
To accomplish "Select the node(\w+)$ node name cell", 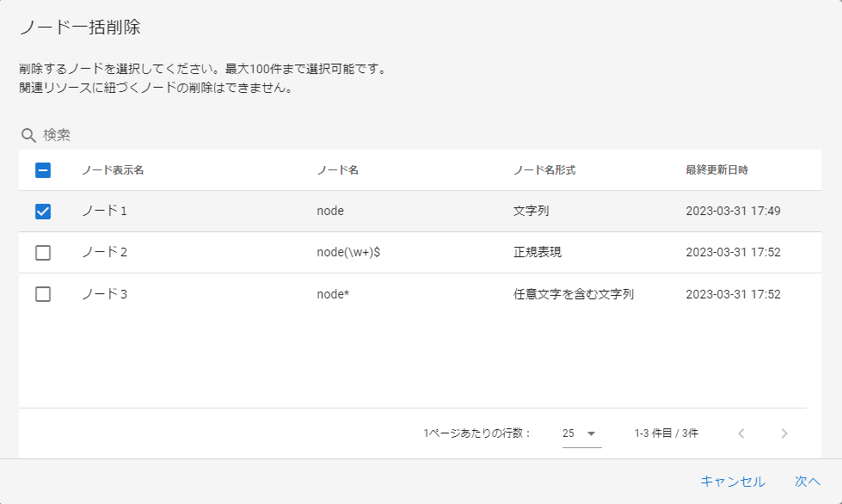I will coord(348,253).
